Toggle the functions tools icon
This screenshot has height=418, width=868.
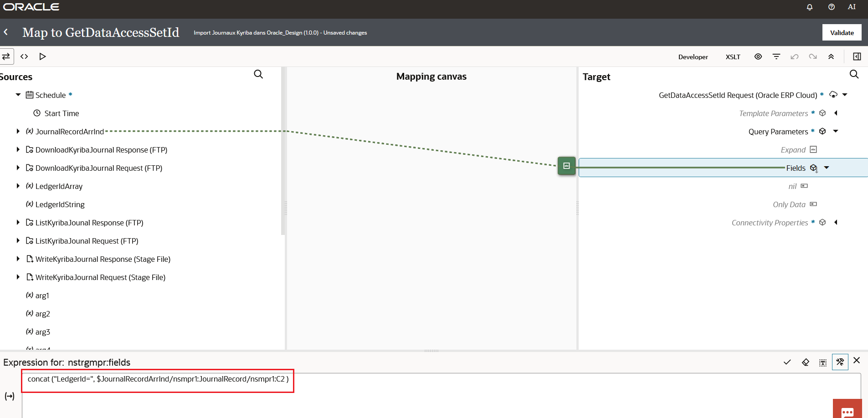[840, 362]
